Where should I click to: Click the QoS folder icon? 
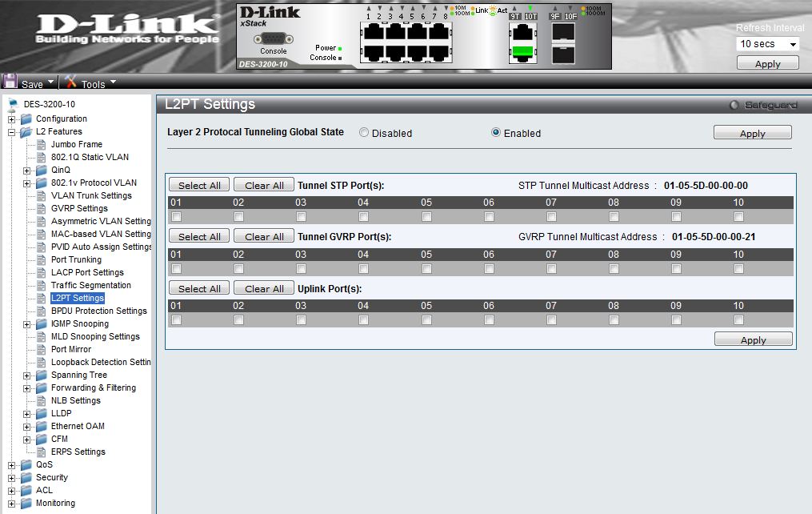[x=26, y=465]
